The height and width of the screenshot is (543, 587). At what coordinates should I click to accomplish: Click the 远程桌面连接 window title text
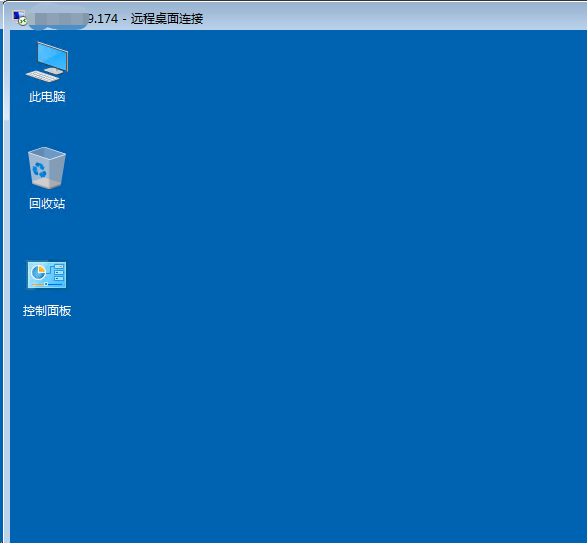tap(167, 18)
